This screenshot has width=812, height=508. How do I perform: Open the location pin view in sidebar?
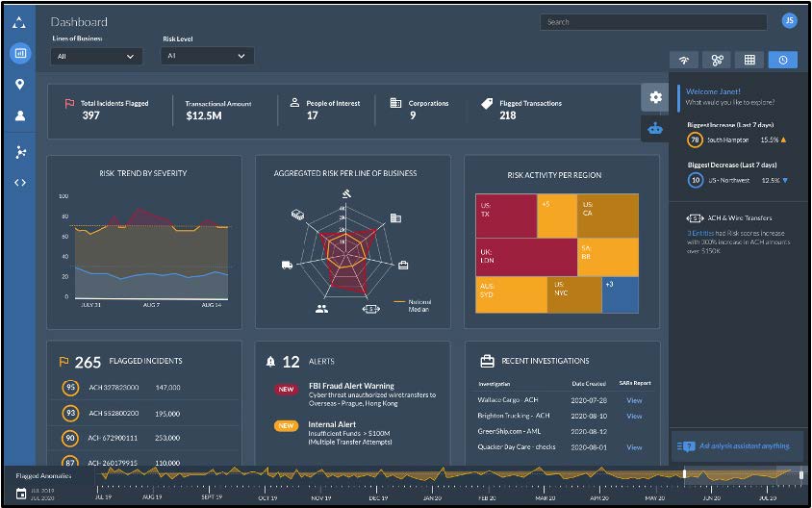[x=19, y=84]
